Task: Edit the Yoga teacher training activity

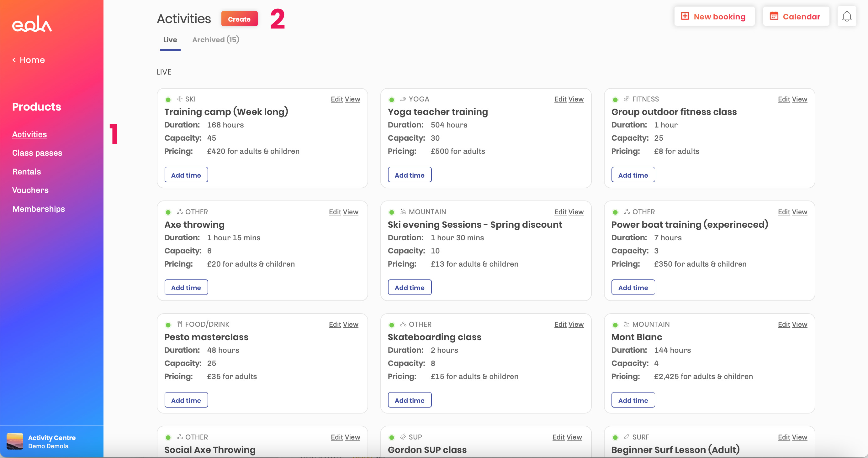Action: (x=560, y=99)
